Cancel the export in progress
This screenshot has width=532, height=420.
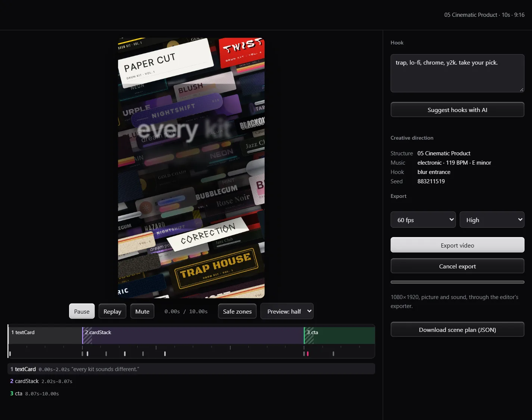[457, 266]
